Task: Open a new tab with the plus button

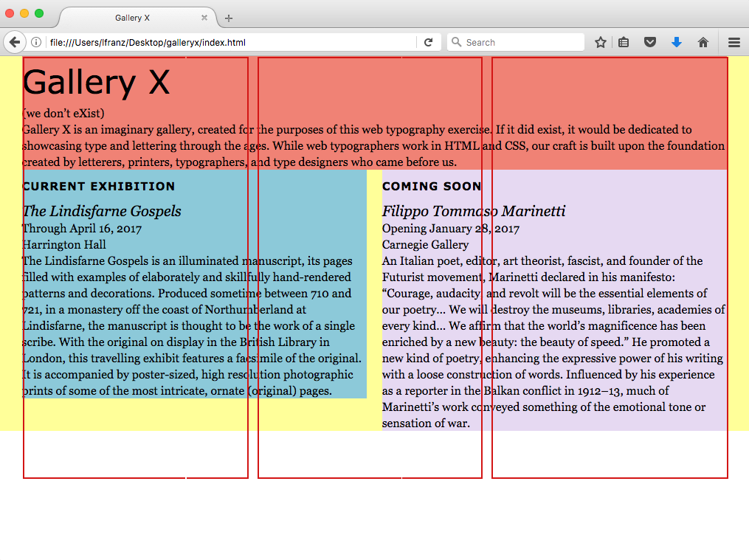Action: (x=229, y=18)
